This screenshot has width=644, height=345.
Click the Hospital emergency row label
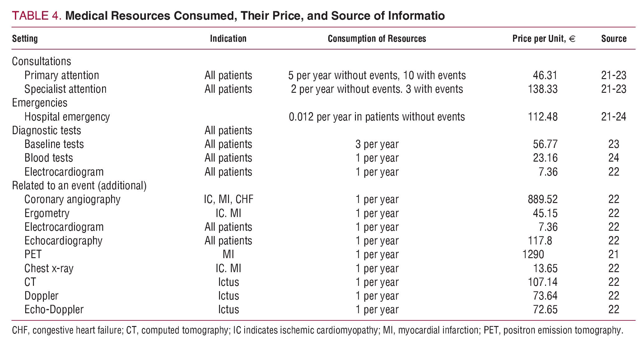tap(67, 117)
